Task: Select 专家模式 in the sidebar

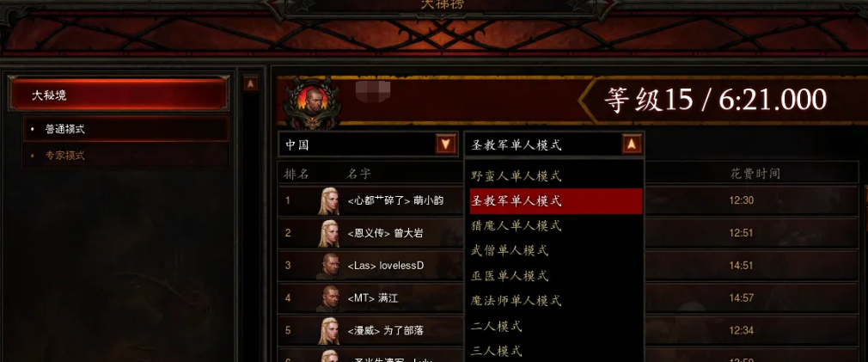Action: pyautogui.click(x=126, y=156)
